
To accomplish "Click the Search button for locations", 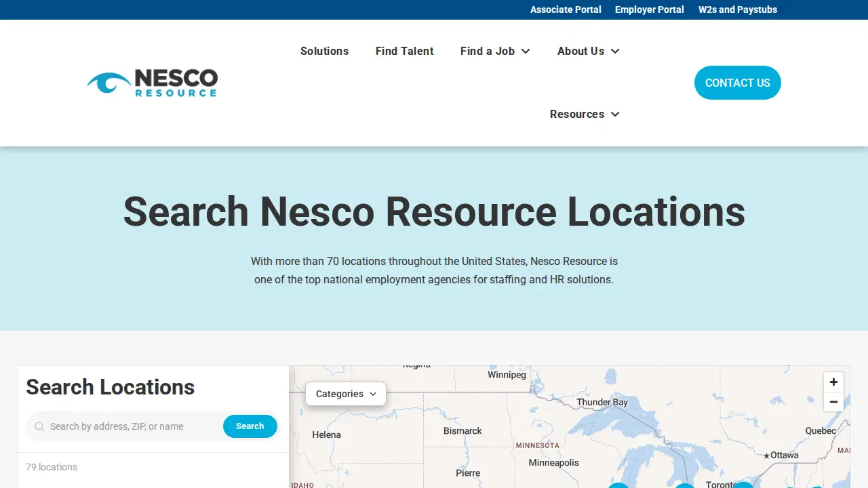I will click(250, 426).
